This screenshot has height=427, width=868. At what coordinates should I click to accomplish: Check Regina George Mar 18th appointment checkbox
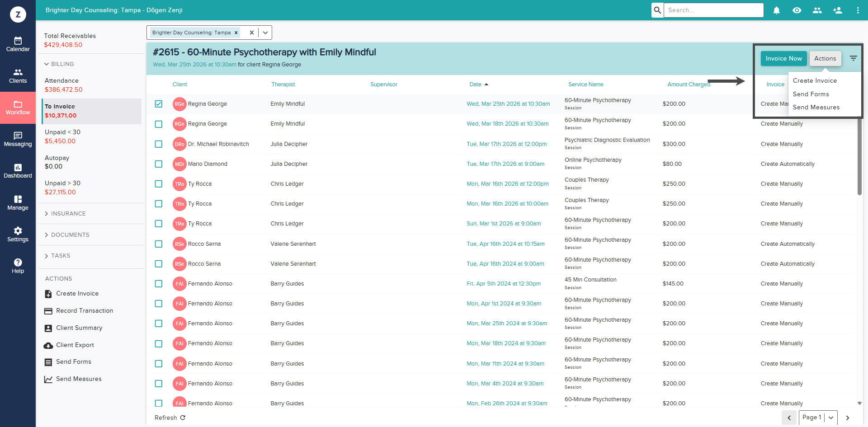point(159,124)
